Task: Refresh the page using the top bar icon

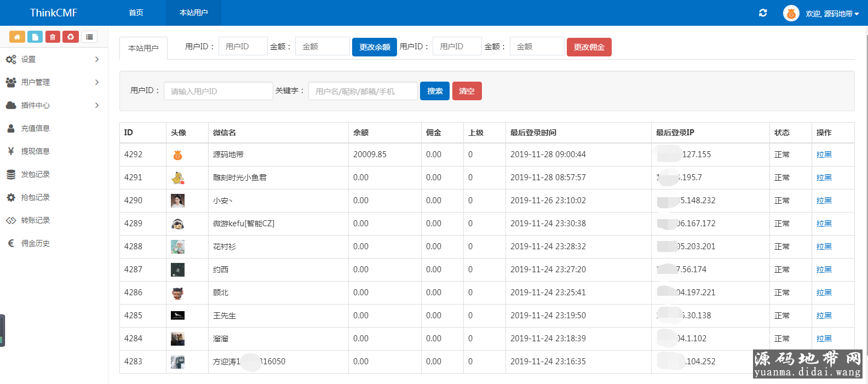Action: pyautogui.click(x=763, y=13)
